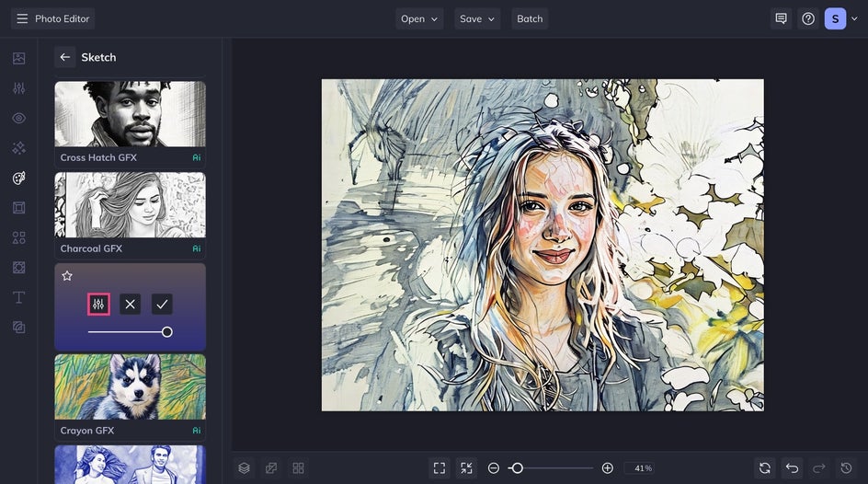Adjust the zoom level slider handle
This screenshot has height=484, width=868.
(517, 468)
